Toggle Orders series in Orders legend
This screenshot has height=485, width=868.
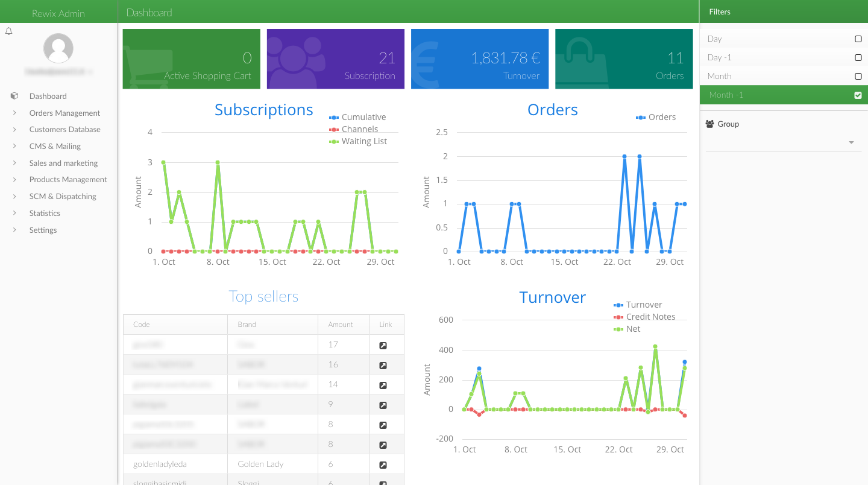pos(656,117)
